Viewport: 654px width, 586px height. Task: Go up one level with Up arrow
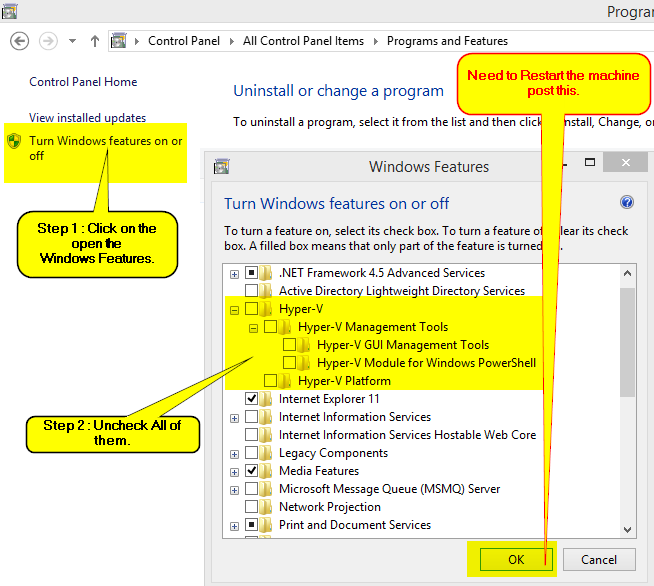click(95, 41)
